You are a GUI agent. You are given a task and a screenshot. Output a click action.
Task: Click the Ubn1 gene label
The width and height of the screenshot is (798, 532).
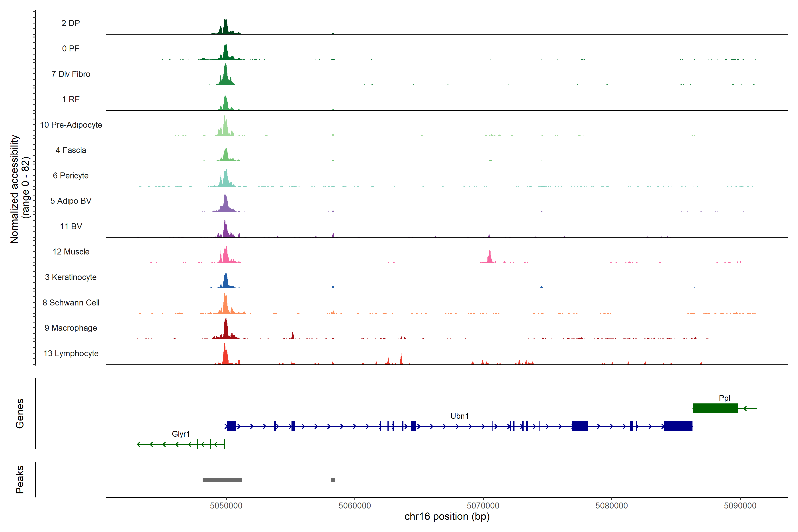coord(459,416)
